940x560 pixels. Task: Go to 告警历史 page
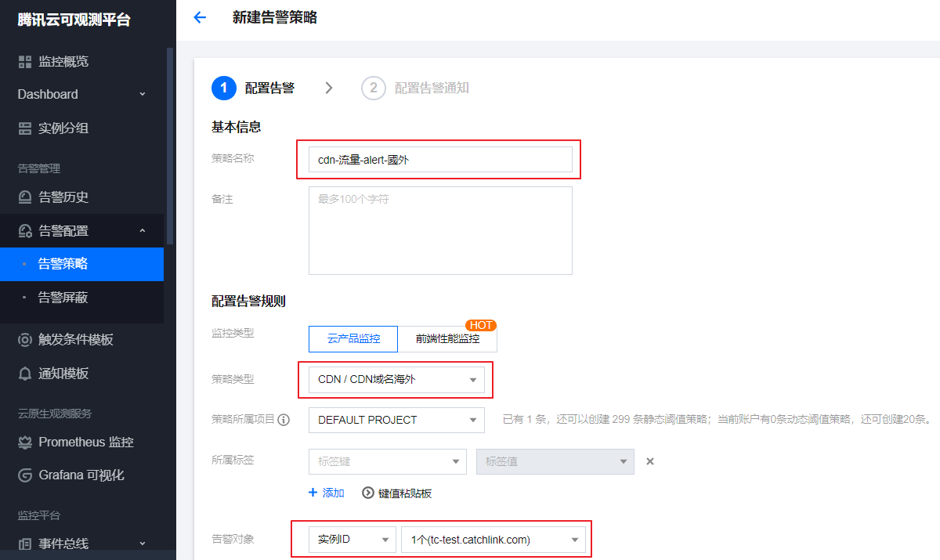(63, 197)
